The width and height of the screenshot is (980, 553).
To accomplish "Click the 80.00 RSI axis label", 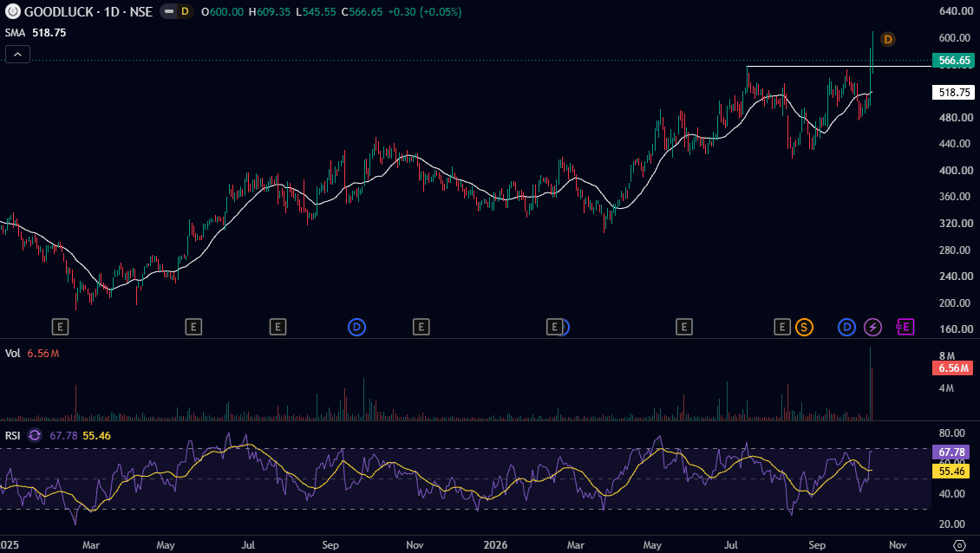I will tap(952, 433).
